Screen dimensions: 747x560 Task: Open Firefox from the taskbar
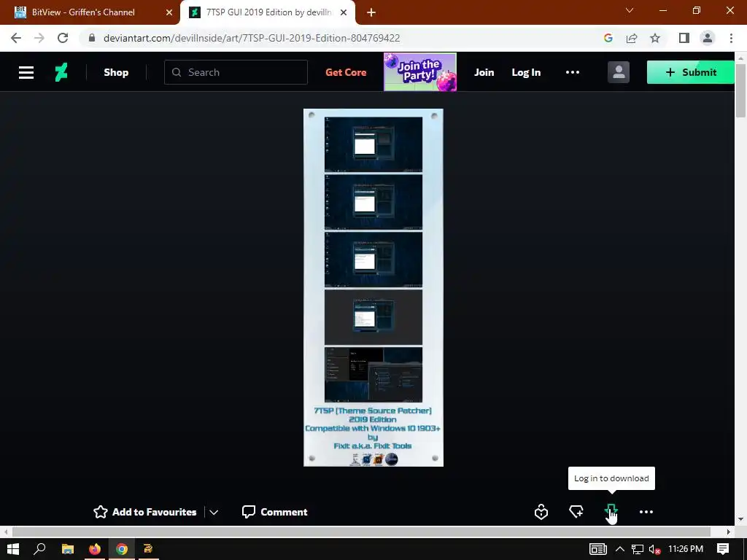pyautogui.click(x=95, y=549)
